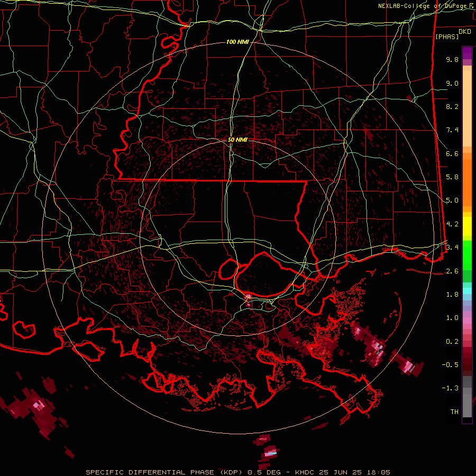Screen dimensions: 476x476
Task: Click the 5.8 value on color scale
Action: (452, 177)
